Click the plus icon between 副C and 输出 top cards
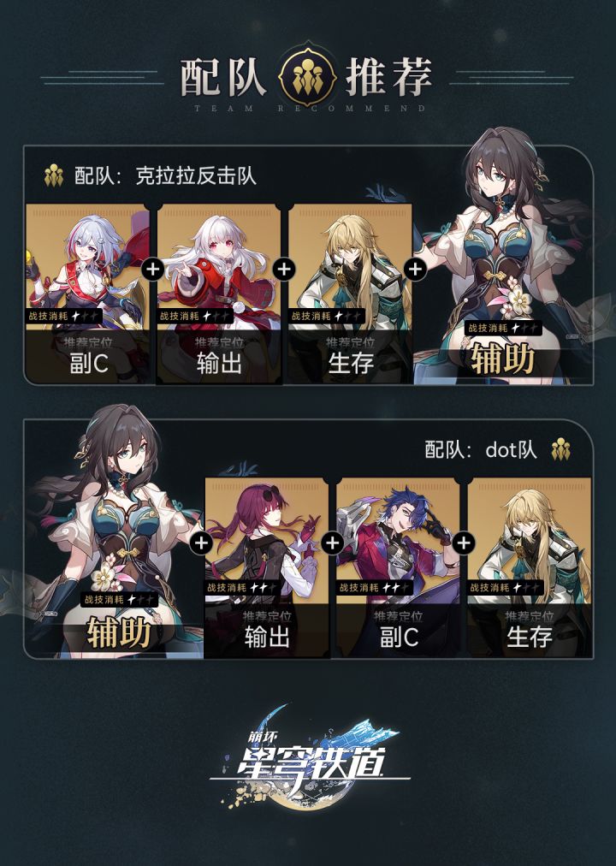The width and height of the screenshot is (616, 866). (153, 270)
